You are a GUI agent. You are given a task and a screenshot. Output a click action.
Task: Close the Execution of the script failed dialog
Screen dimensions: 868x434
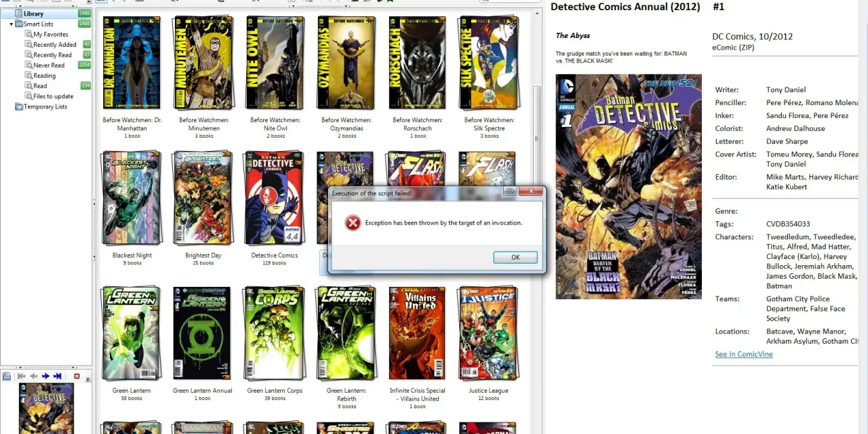(x=530, y=192)
